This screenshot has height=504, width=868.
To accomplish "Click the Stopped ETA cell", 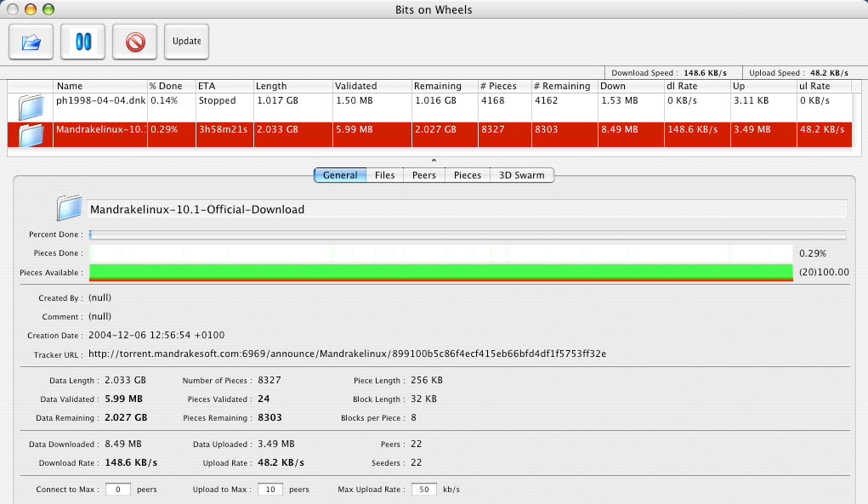I will (224, 107).
